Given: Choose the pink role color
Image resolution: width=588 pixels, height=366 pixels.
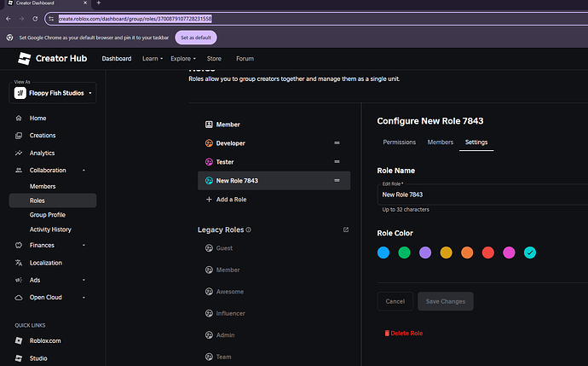Looking at the screenshot, I should (x=509, y=253).
